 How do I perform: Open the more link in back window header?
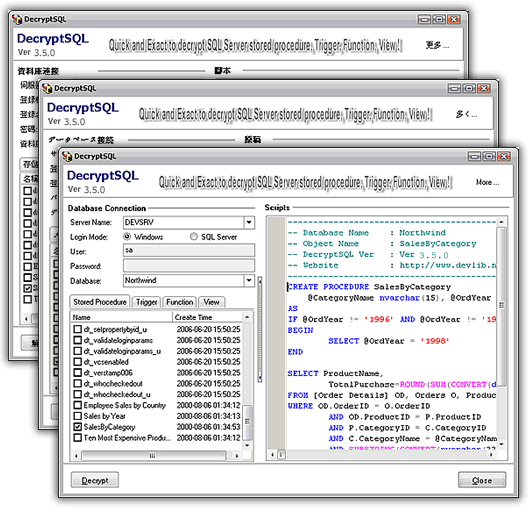click(437, 45)
